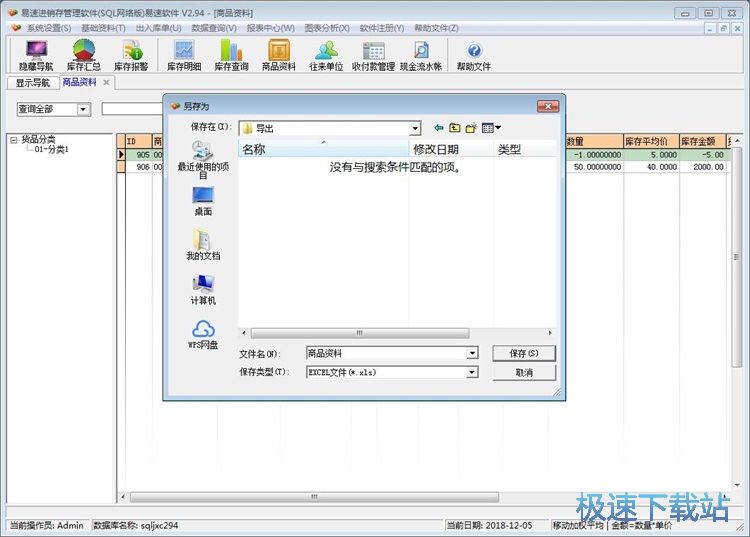Click the 库存平均价 column header
This screenshot has width=750, height=537.
coord(651,141)
